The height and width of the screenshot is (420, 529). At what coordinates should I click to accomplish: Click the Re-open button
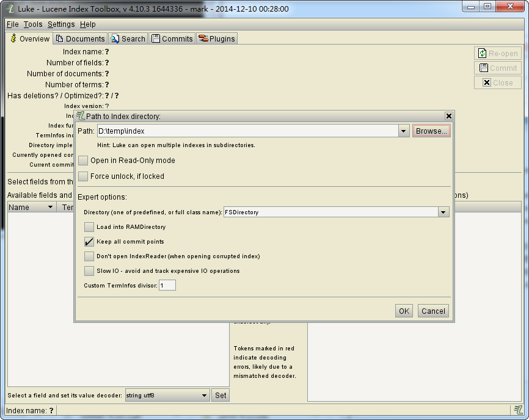pos(498,53)
